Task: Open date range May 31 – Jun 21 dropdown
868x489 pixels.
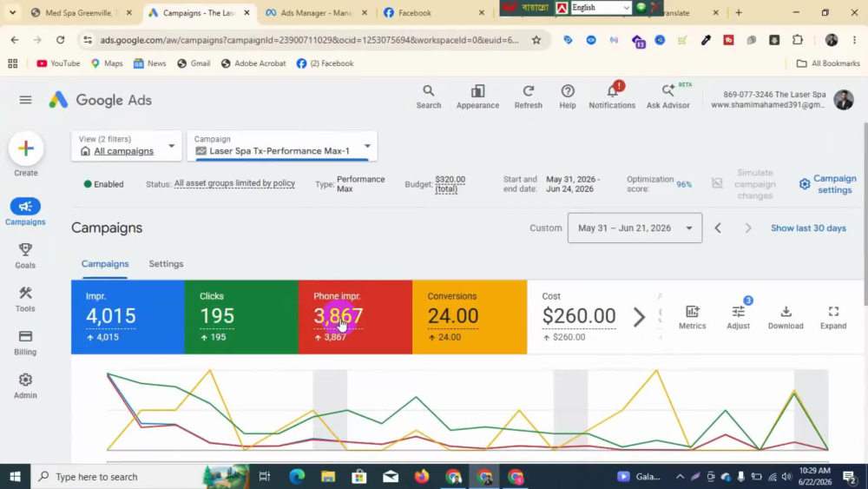Action: (635, 228)
